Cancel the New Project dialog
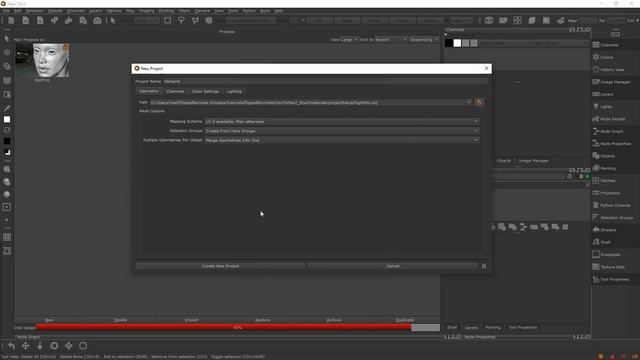Image resolution: width=640 pixels, height=360 pixels. 393,266
